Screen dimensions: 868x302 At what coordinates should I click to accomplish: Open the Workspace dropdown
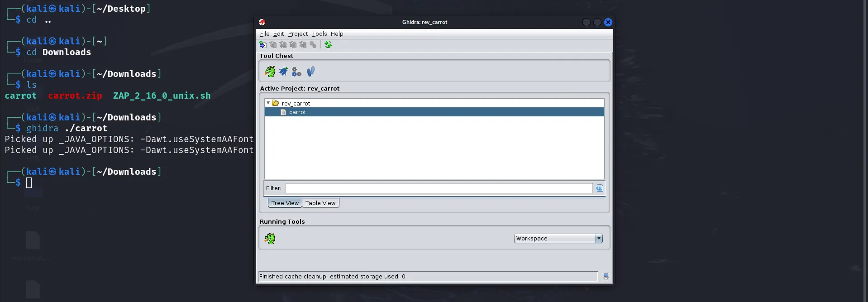[x=558, y=239]
